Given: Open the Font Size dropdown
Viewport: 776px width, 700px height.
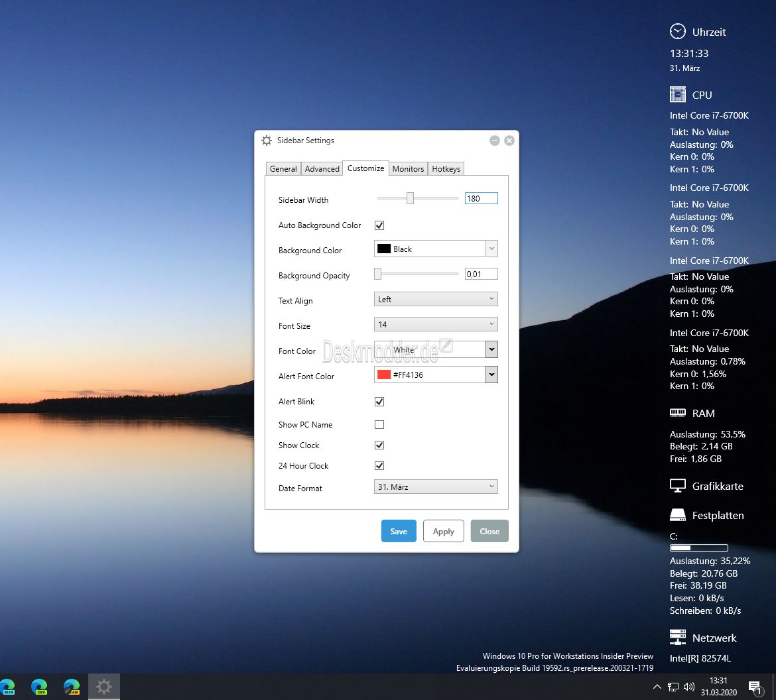Looking at the screenshot, I should 436,324.
